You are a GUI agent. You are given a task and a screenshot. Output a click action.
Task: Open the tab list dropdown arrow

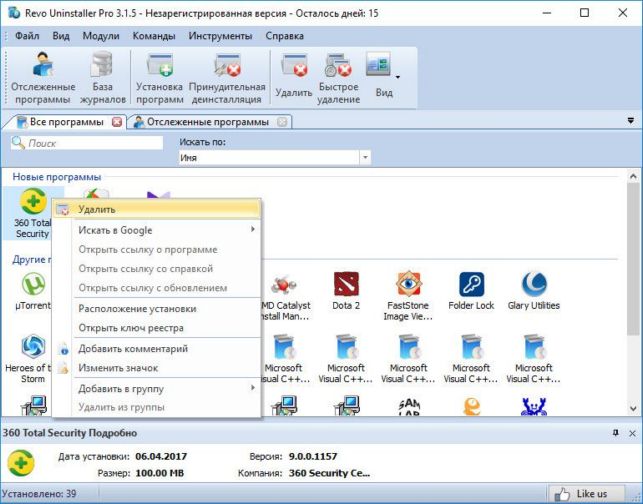631,121
